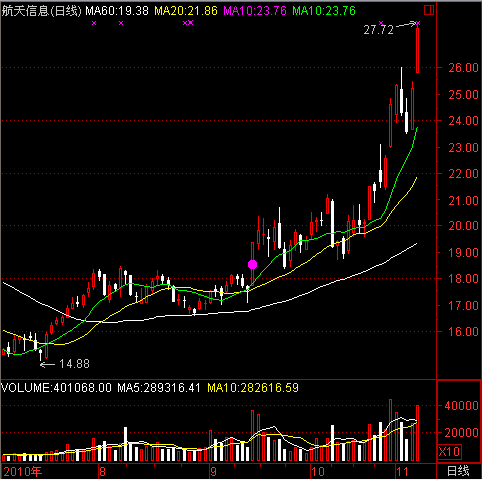Click the VOLUME:401068.00 label
Screen dimensions: 482x480
coord(56,388)
